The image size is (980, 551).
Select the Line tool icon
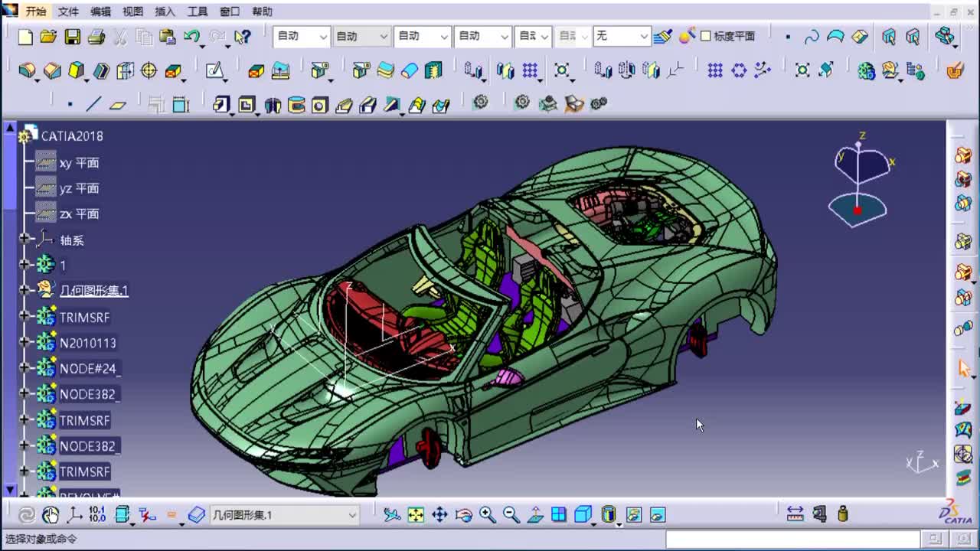(93, 104)
